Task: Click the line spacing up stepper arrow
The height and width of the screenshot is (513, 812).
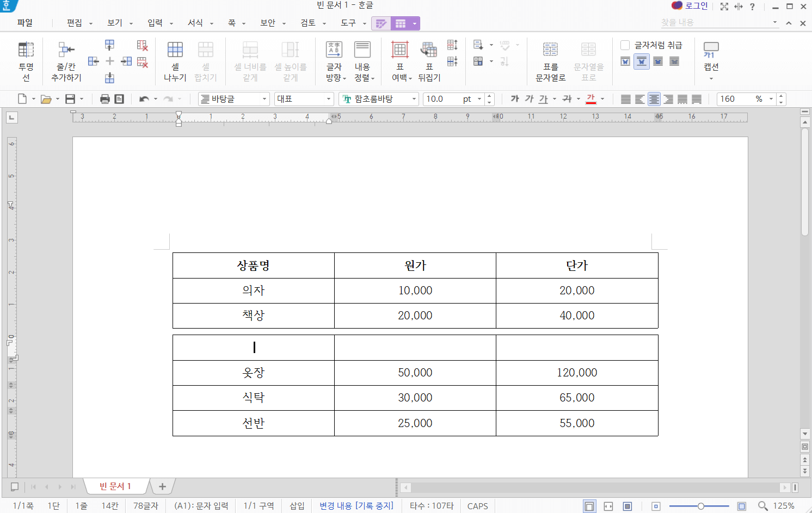Action: coord(781,96)
